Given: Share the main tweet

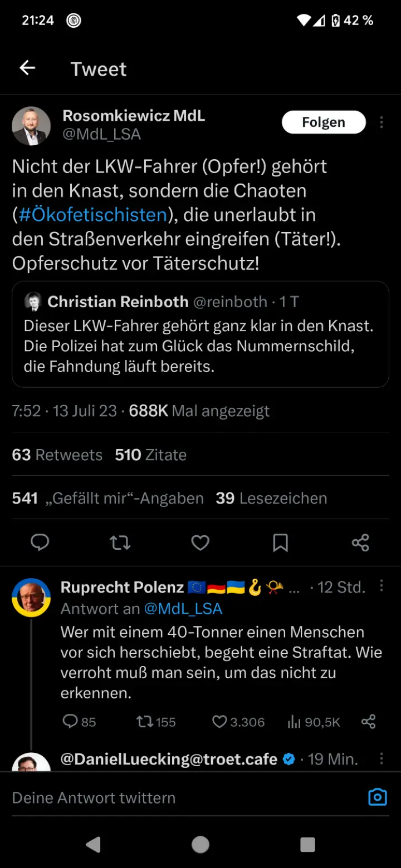Looking at the screenshot, I should (360, 542).
